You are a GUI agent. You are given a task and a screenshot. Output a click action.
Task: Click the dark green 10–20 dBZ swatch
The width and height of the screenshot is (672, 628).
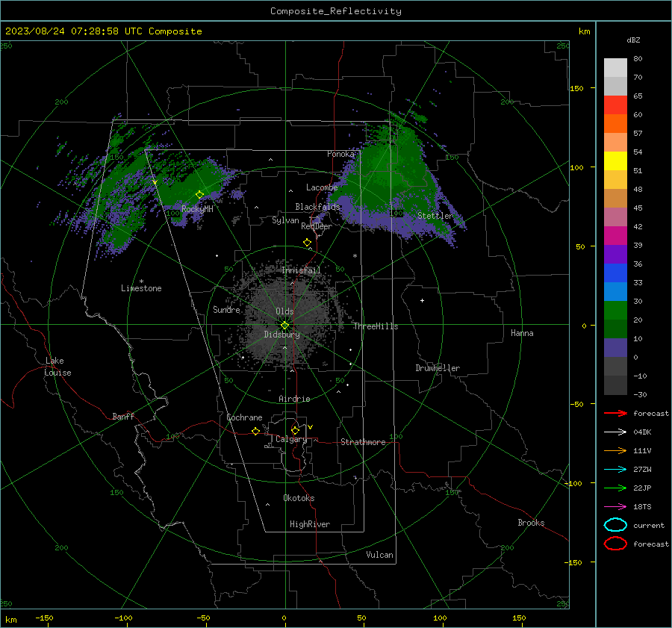[x=615, y=329]
